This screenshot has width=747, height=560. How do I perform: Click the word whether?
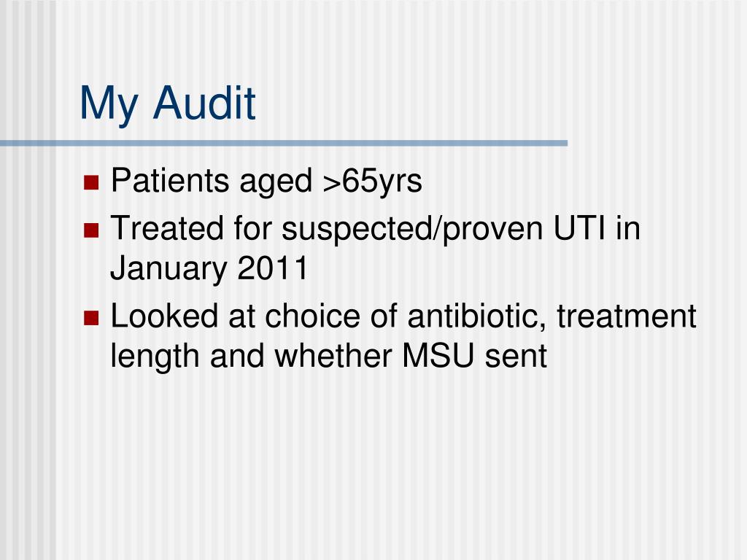(x=333, y=355)
